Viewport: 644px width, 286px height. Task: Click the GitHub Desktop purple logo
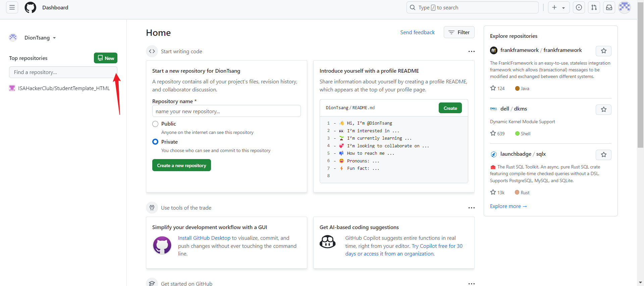tap(162, 245)
